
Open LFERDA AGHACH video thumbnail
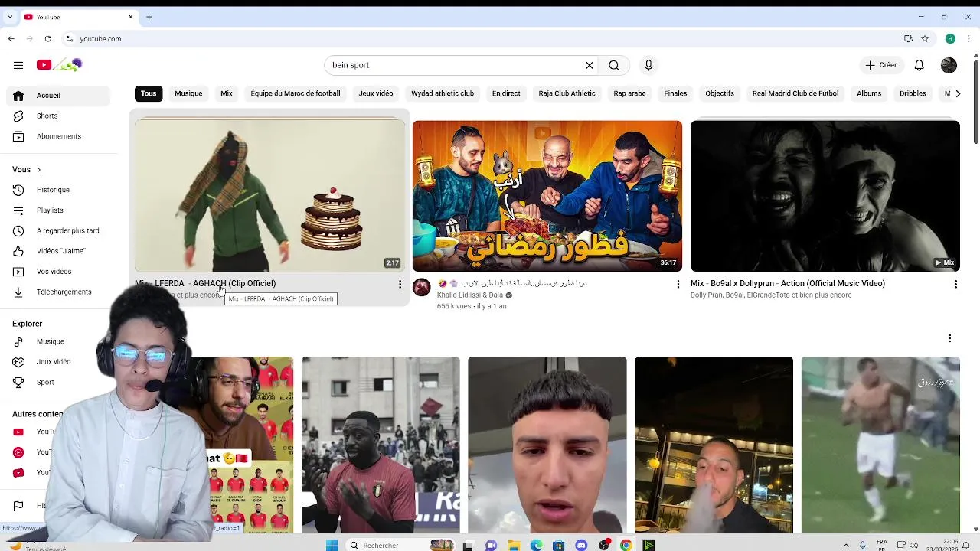coord(269,196)
